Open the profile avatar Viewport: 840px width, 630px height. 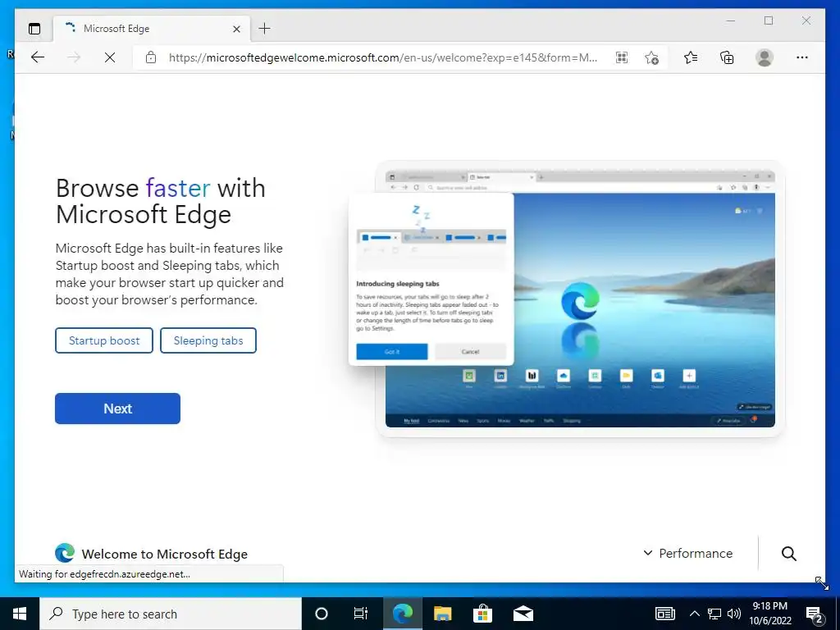pos(765,57)
